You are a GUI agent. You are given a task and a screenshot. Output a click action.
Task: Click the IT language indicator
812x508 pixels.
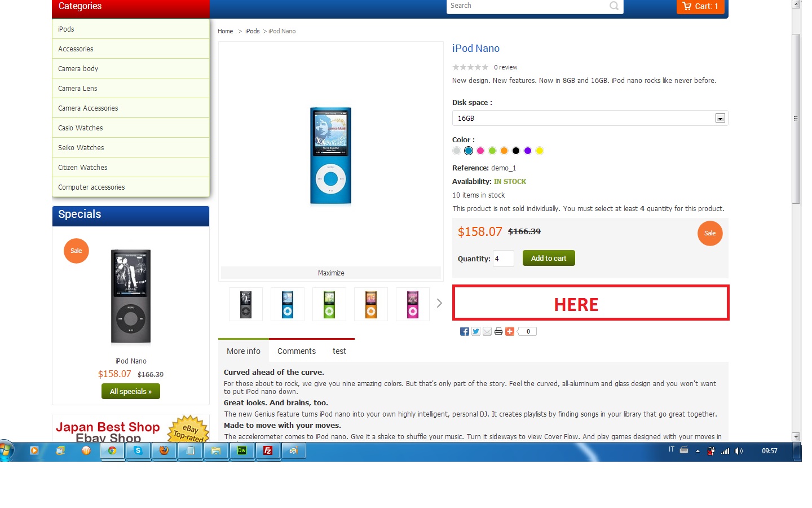(671, 449)
